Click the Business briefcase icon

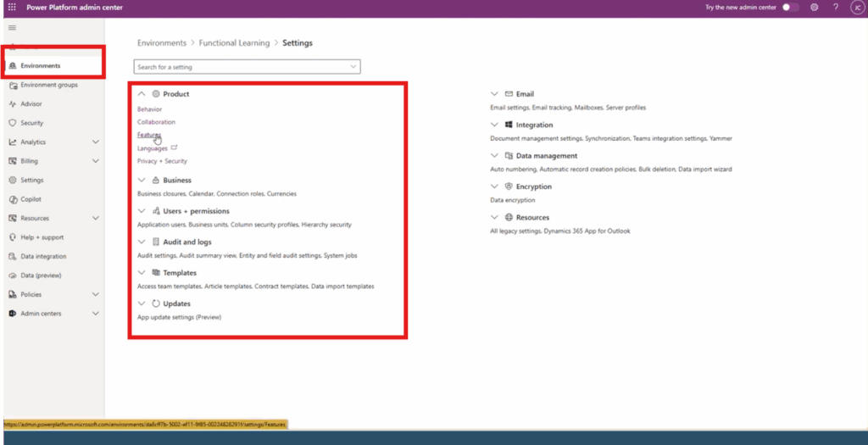pyautogui.click(x=156, y=181)
